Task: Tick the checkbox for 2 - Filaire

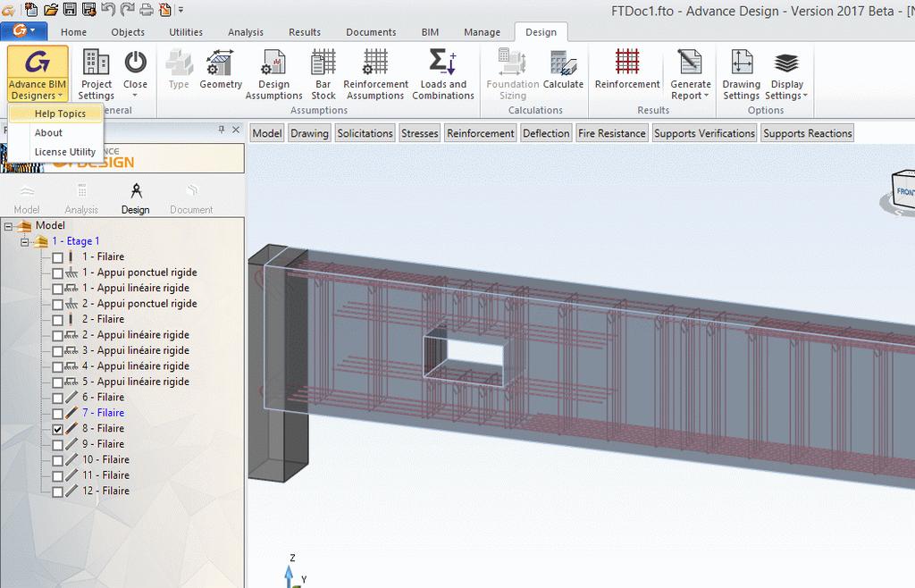Action: (57, 320)
